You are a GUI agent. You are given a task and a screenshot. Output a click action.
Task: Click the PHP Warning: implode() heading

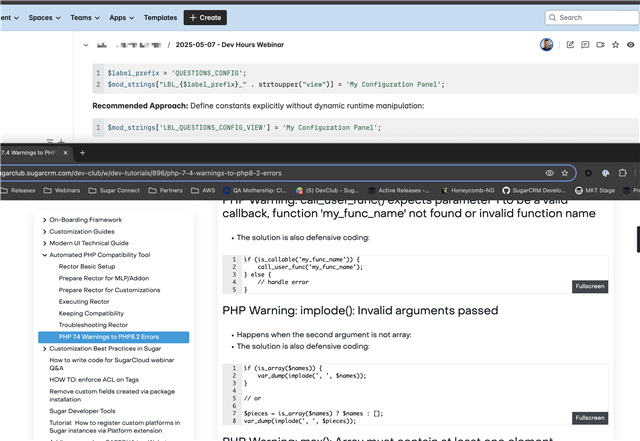(x=360, y=311)
